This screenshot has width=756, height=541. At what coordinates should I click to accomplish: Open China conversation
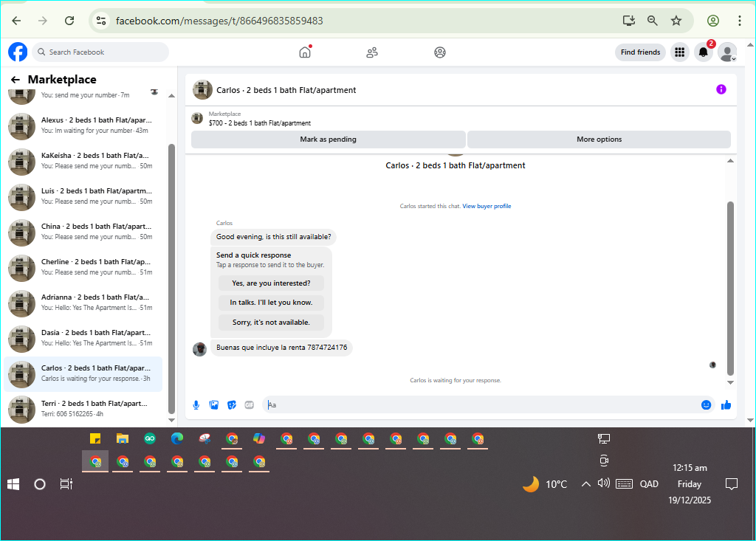83,232
